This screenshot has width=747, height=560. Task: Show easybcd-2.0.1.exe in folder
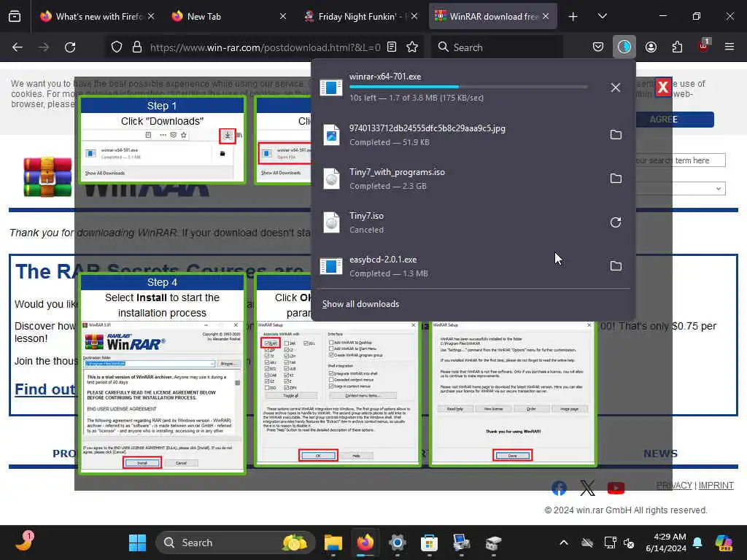point(616,265)
